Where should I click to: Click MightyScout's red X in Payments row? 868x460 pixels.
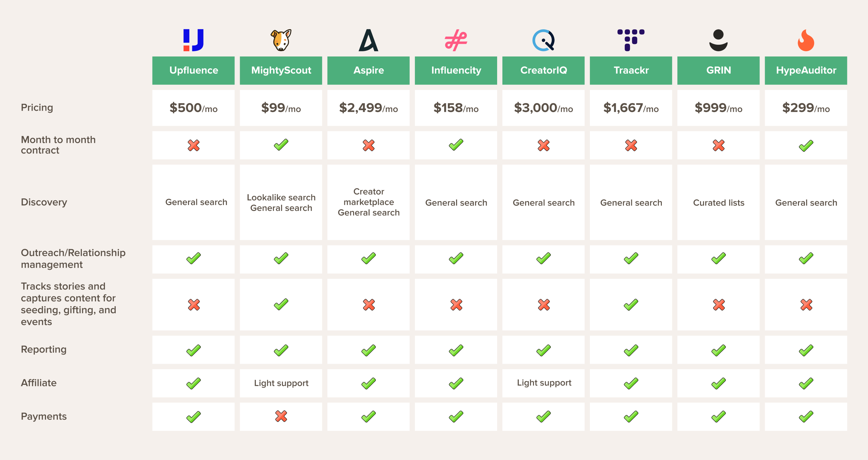coord(281,416)
